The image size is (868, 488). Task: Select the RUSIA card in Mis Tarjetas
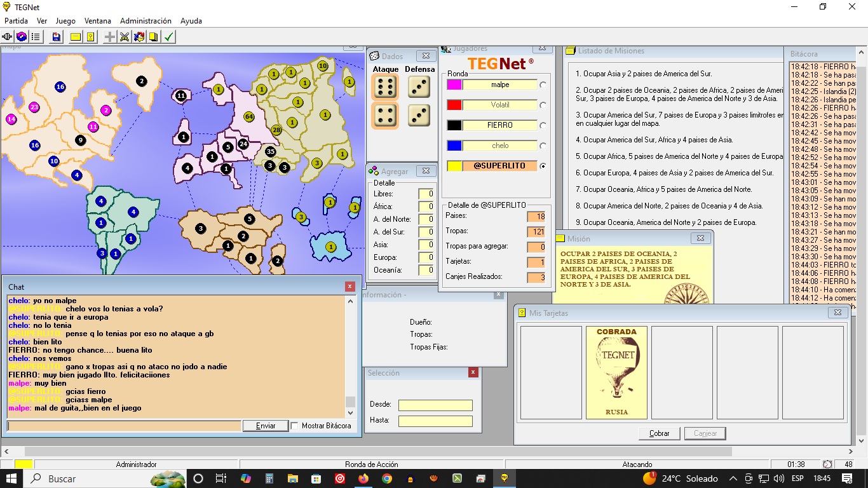pos(616,372)
